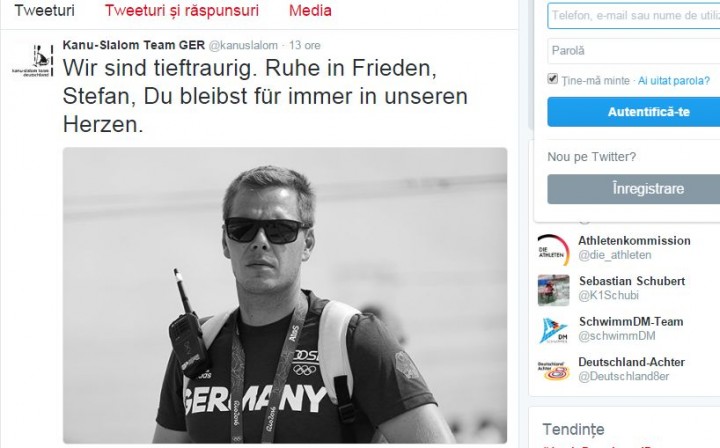720x448 pixels.
Task: Open the Deutschland-Achter account name link
Action: pos(631,362)
